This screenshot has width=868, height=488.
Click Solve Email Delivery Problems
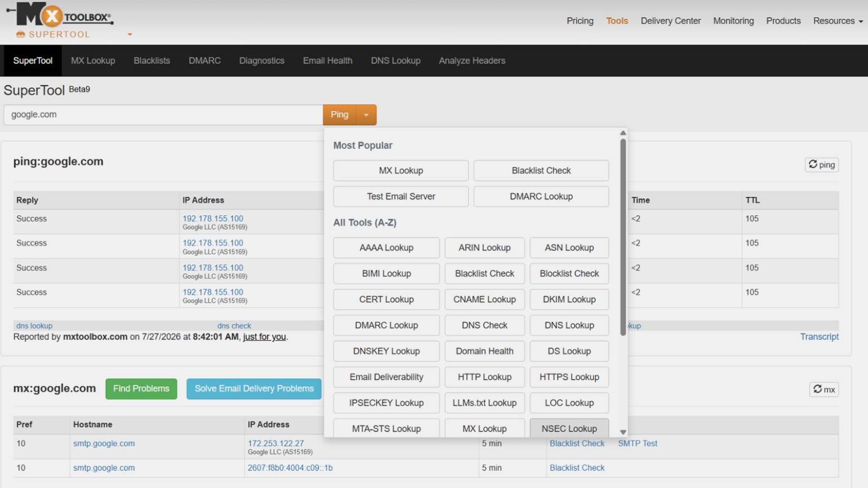click(x=254, y=389)
